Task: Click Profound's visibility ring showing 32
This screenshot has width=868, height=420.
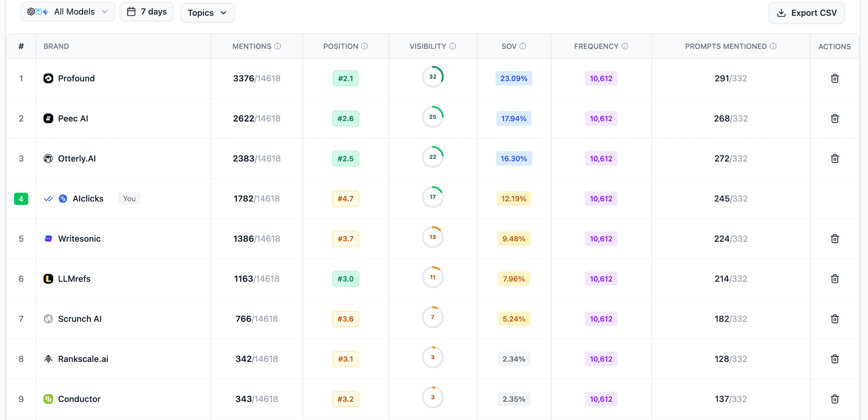Action: pyautogui.click(x=433, y=77)
